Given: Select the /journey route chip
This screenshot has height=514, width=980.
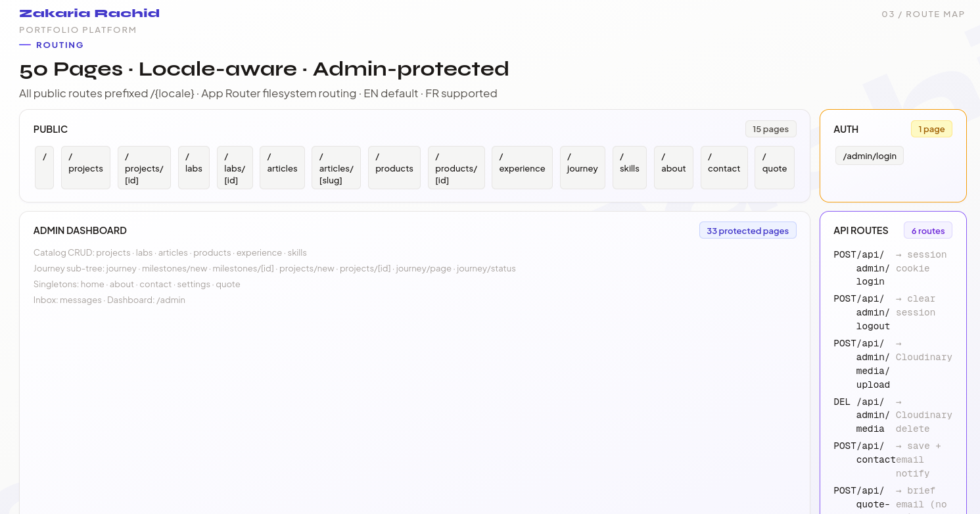Looking at the screenshot, I should point(582,168).
